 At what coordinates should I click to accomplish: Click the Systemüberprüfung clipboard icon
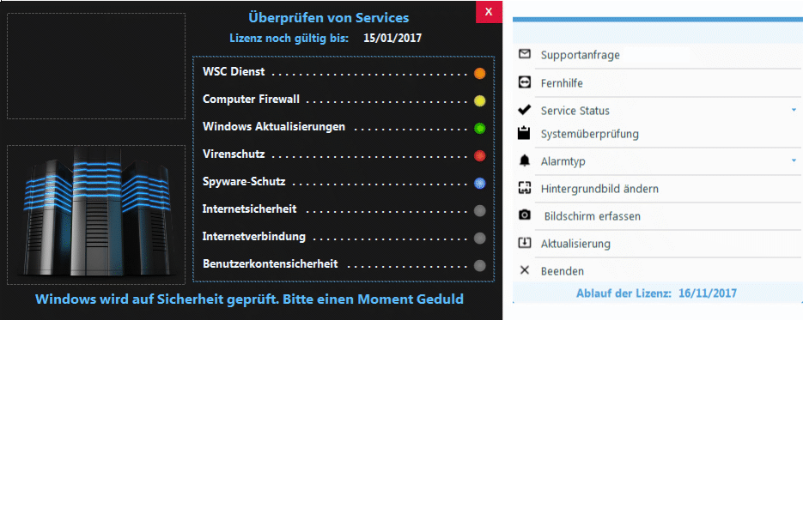pyautogui.click(x=525, y=133)
